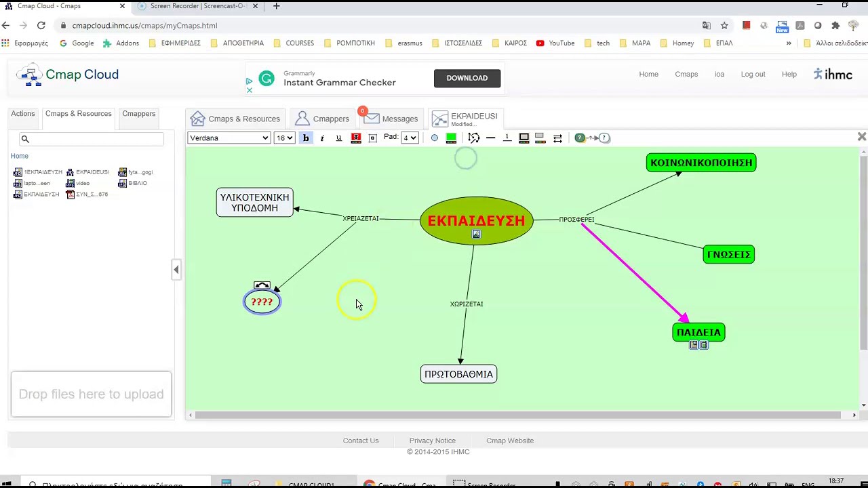Open the green fill color swatch
Viewport: 868px width, 488px height.
pos(451,138)
